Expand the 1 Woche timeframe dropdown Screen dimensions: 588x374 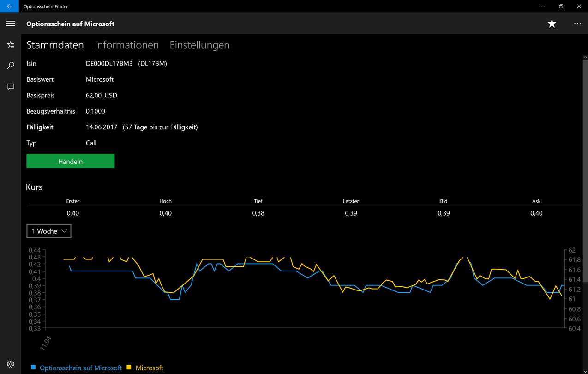click(x=49, y=231)
